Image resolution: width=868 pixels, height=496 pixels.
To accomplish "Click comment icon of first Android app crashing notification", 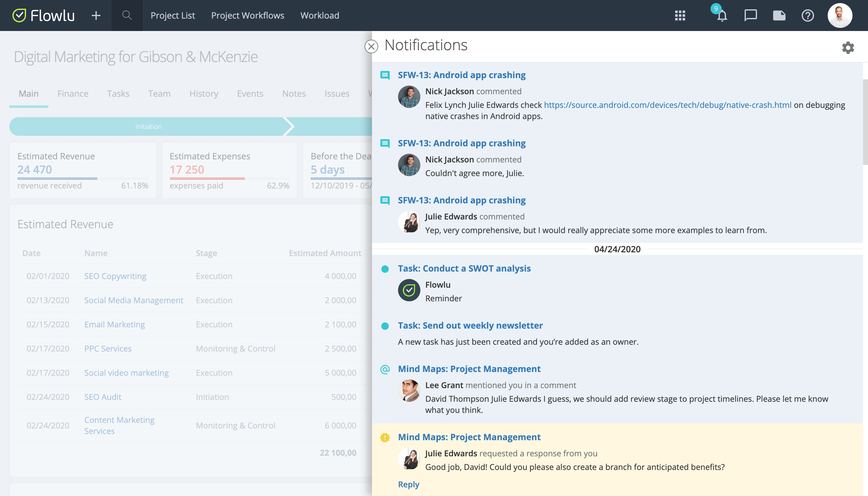I will click(385, 75).
